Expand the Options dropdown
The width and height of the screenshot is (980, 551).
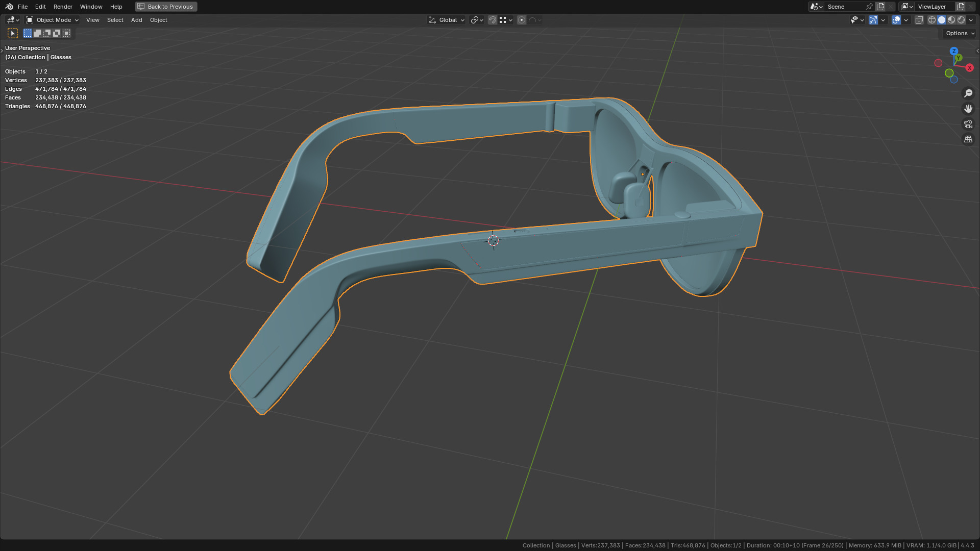[x=960, y=33]
